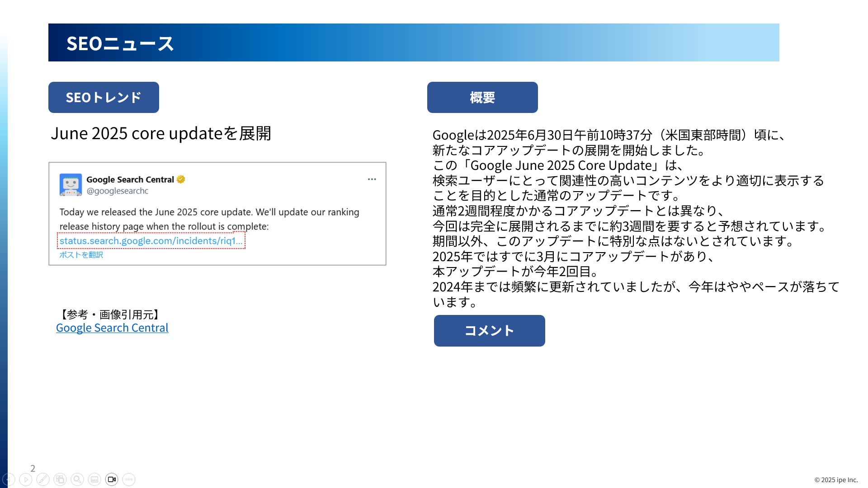Image resolution: width=868 pixels, height=488 pixels.
Task: Click line 新たなコアアップデートの展開を開始しました
Action: (x=570, y=150)
